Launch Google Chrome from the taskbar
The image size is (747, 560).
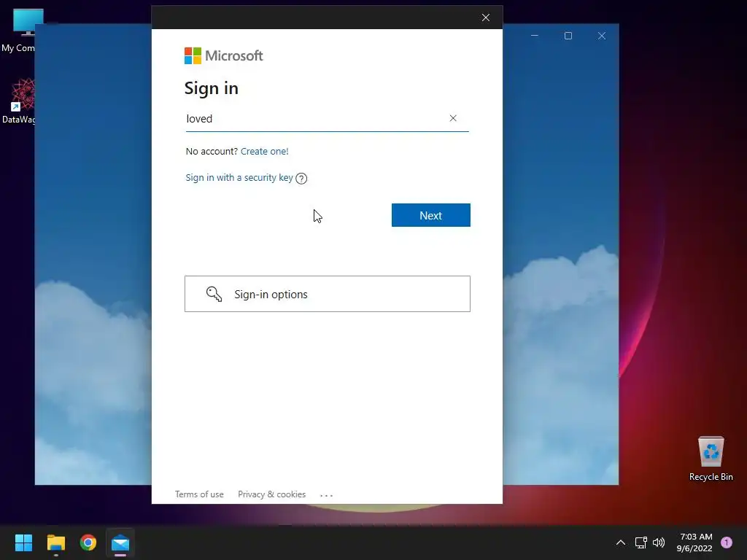point(88,542)
